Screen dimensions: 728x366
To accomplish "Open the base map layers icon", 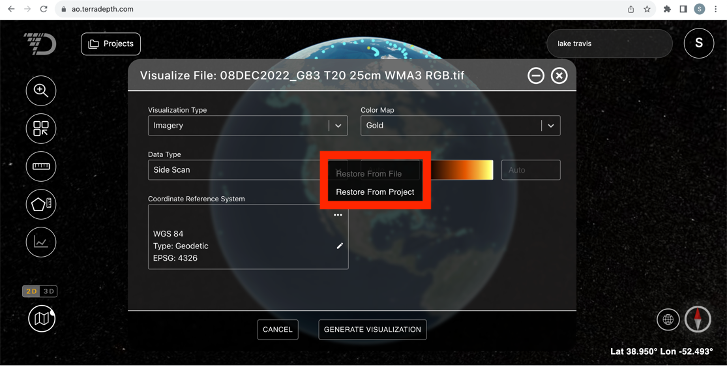I will [x=41, y=319].
